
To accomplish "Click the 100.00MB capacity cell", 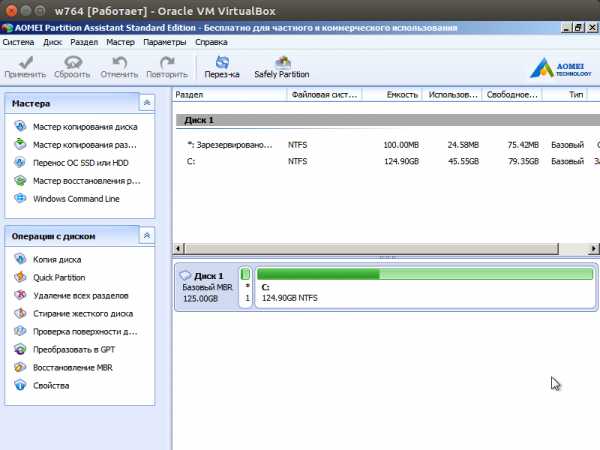I will pyautogui.click(x=401, y=145).
